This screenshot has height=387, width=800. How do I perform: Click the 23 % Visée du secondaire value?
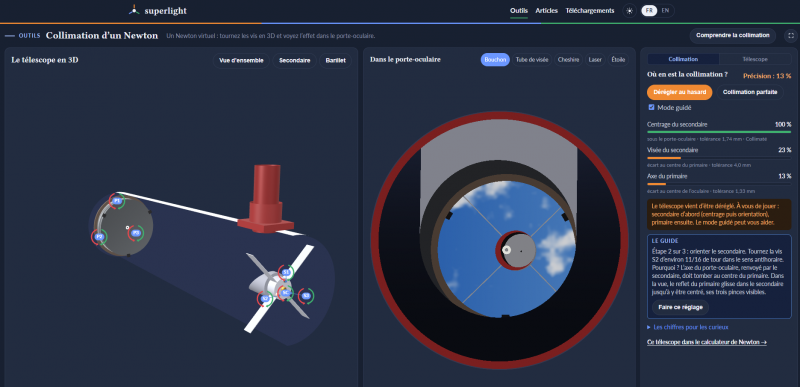point(785,150)
